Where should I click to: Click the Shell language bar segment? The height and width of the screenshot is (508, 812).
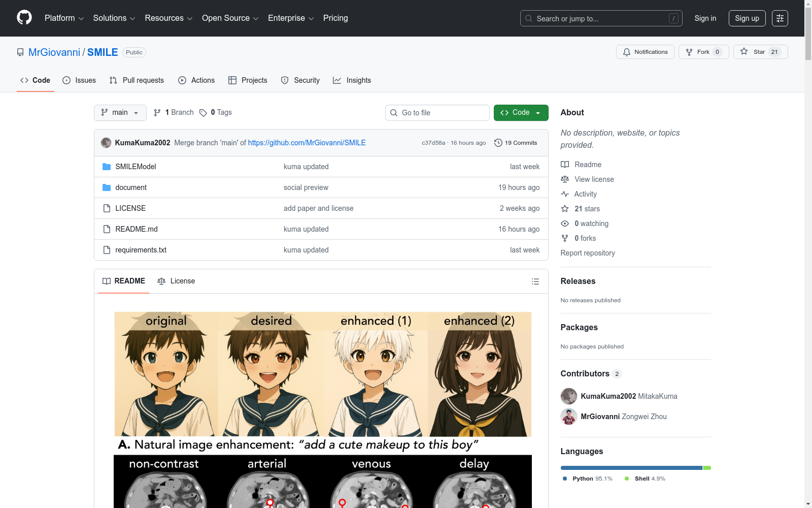coord(707,468)
